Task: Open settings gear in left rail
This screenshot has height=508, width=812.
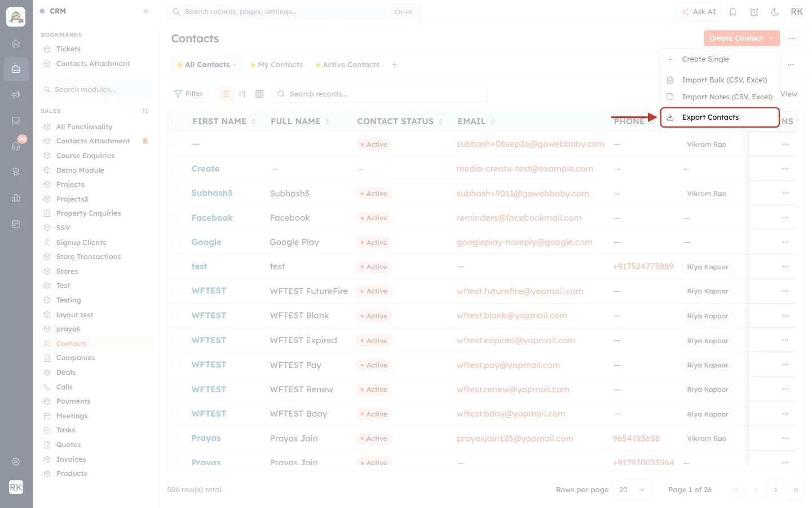Action: tap(16, 462)
